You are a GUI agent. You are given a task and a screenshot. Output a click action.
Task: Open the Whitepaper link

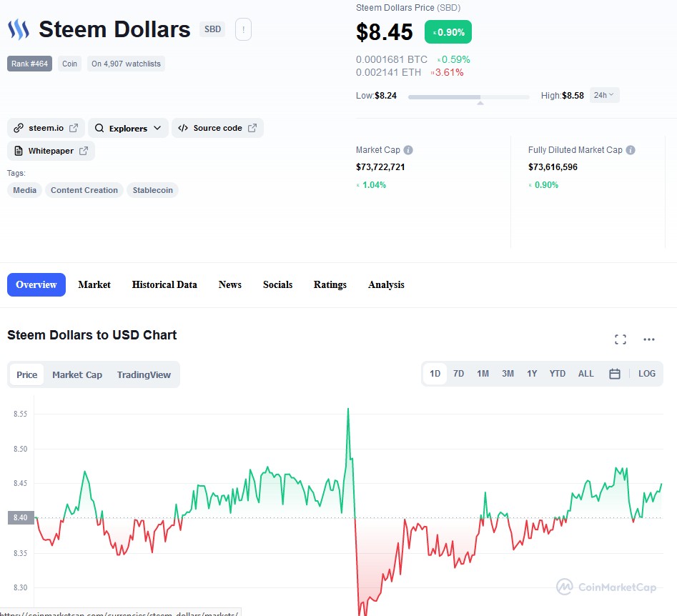click(51, 151)
